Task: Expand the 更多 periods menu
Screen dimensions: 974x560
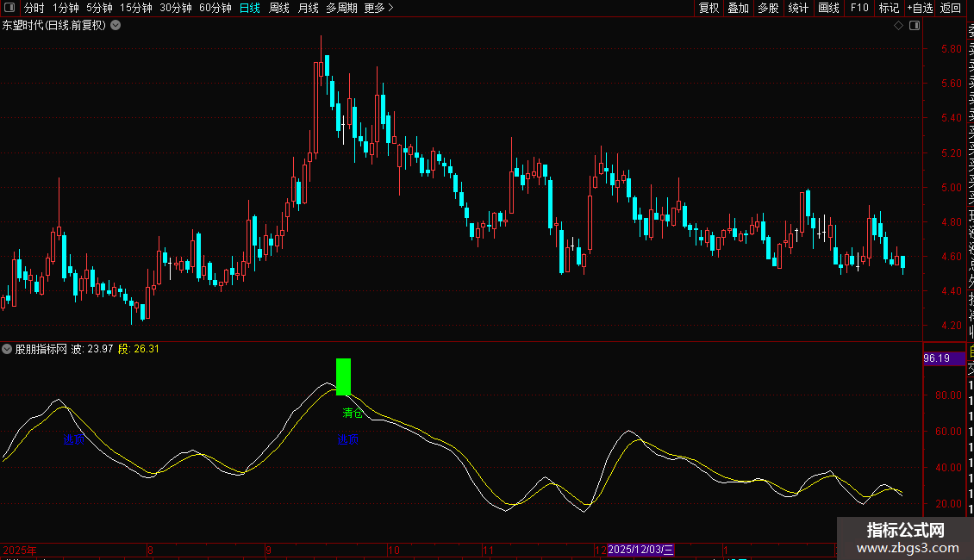Action: [x=379, y=8]
